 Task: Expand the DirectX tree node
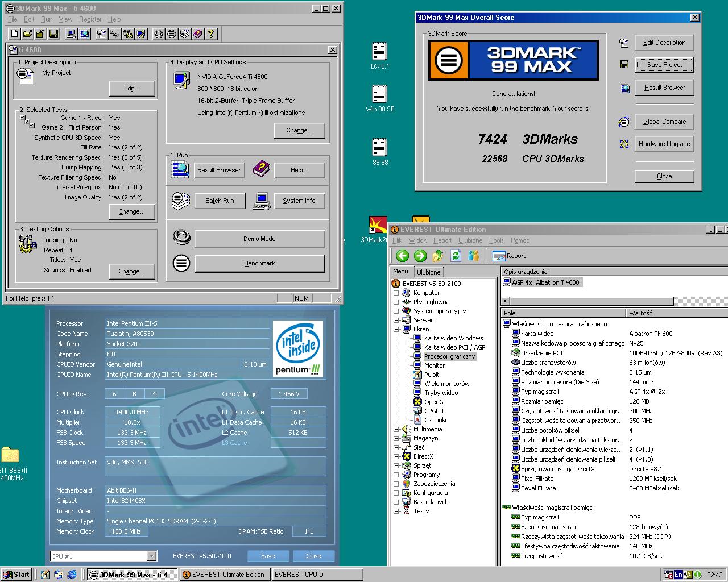click(396, 456)
